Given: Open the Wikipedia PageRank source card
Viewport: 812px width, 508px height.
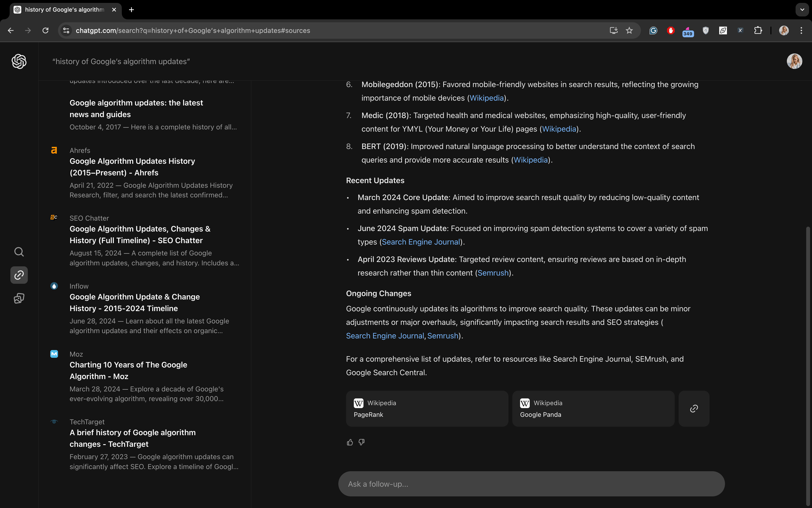Looking at the screenshot, I should [427, 409].
